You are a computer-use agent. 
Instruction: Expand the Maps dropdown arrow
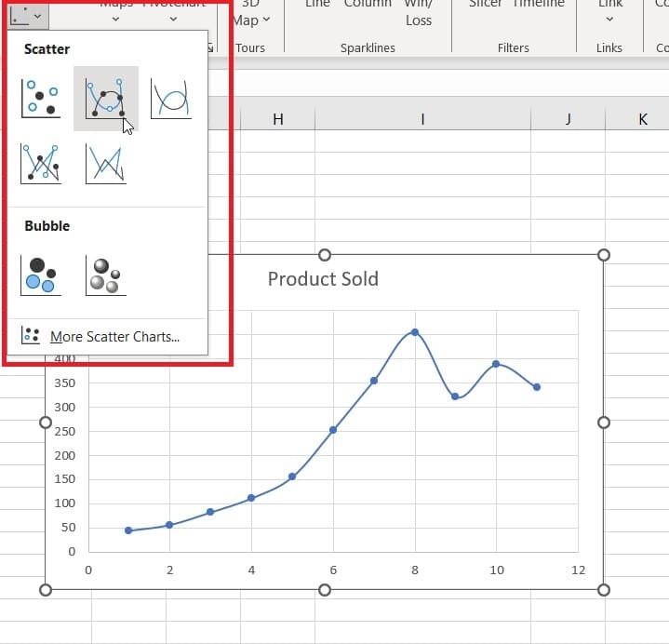pos(115,20)
